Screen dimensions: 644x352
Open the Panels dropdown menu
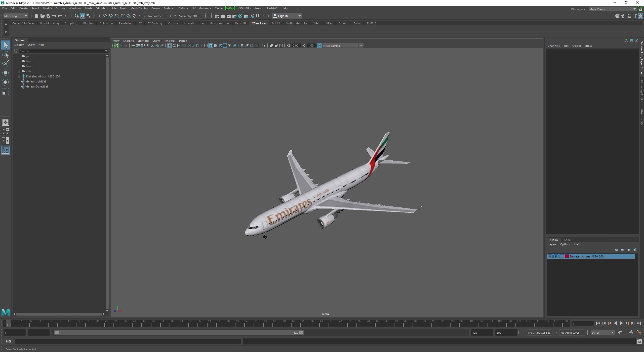(x=183, y=40)
